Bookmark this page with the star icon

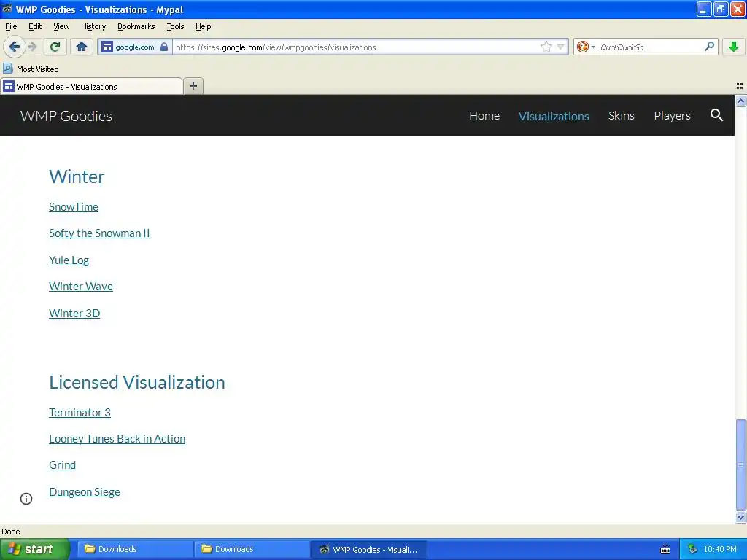(546, 47)
